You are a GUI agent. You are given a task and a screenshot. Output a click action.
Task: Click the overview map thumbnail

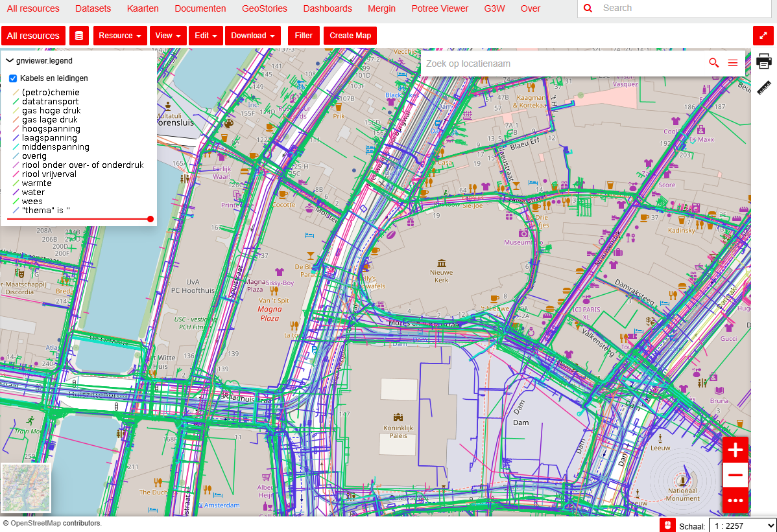coord(26,488)
